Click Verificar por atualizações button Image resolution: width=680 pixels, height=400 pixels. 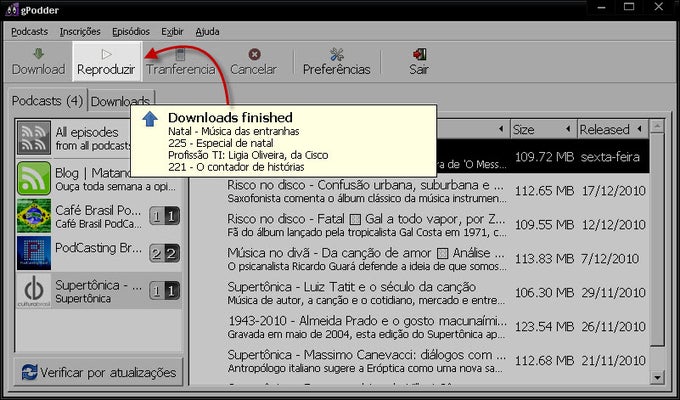click(x=99, y=372)
